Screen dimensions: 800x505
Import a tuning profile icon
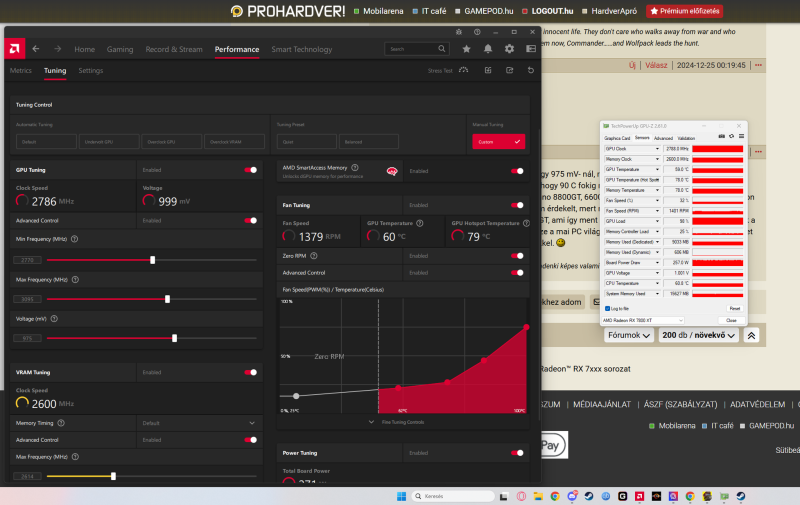click(x=488, y=70)
